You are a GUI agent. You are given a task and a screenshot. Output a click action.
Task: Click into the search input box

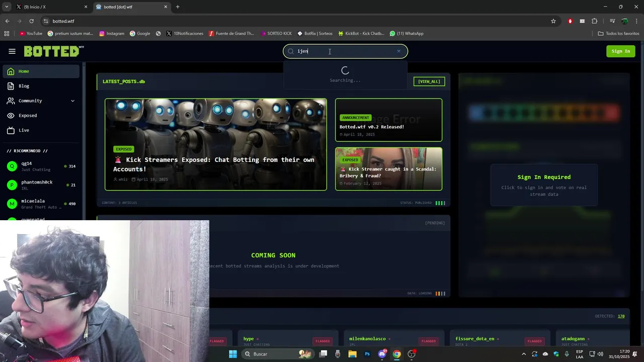(345, 51)
